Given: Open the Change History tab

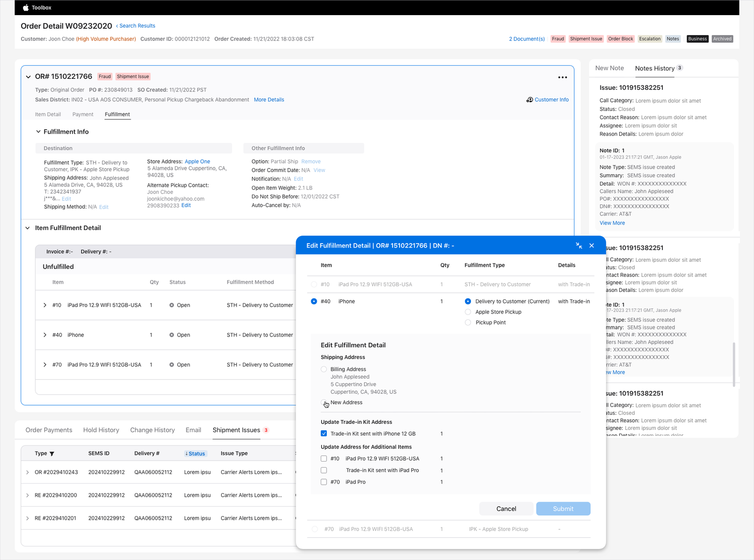Looking at the screenshot, I should click(152, 430).
